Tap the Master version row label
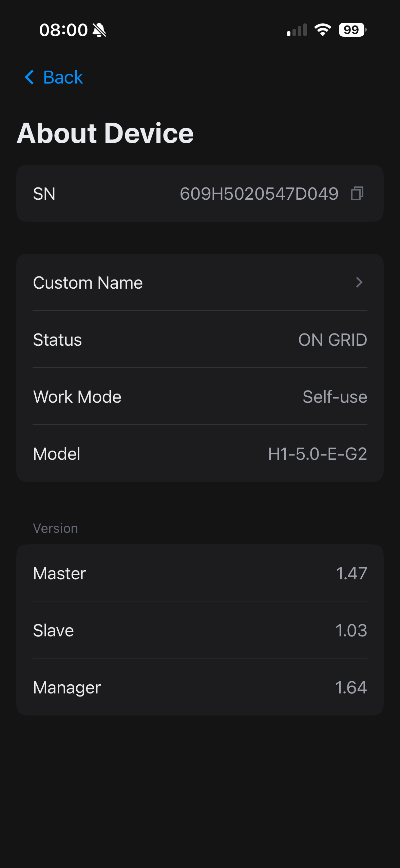 coord(59,573)
